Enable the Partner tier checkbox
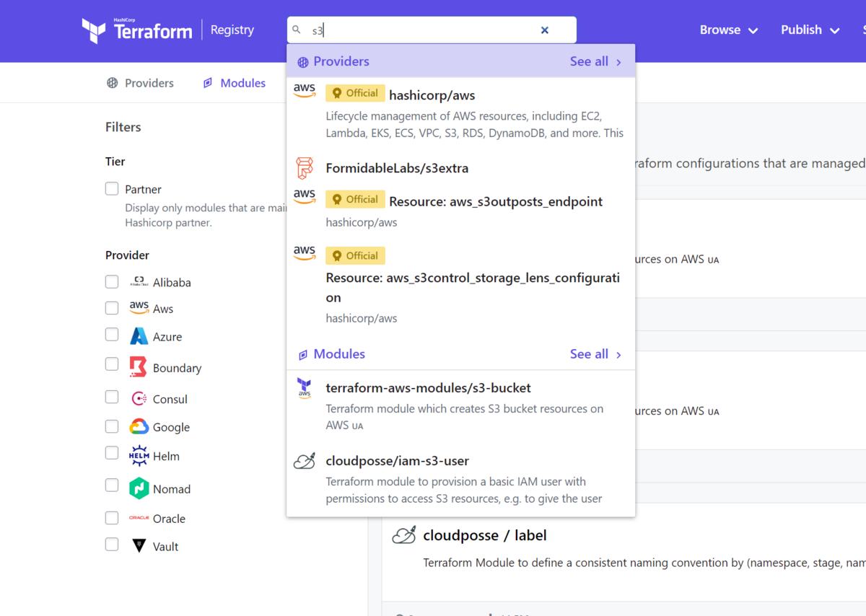 [112, 189]
